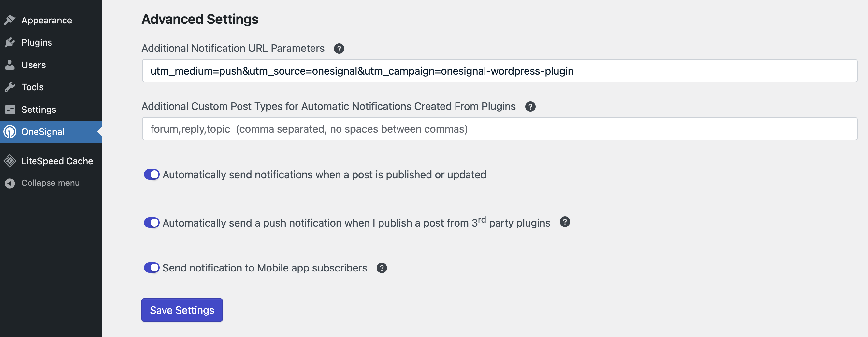868x337 pixels.
Task: Open help icon for Mobile app subscribers
Action: [x=382, y=268]
